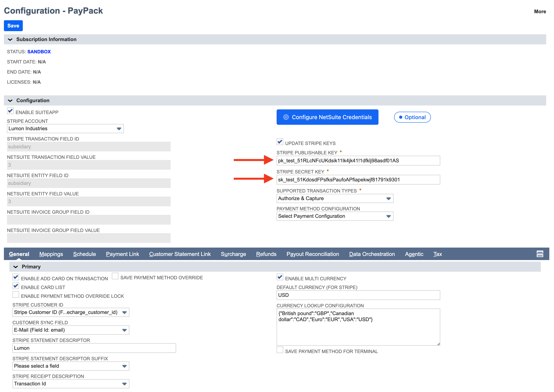Switch to the Mappings tab
Viewport: 554px width, 392px height.
(x=51, y=254)
